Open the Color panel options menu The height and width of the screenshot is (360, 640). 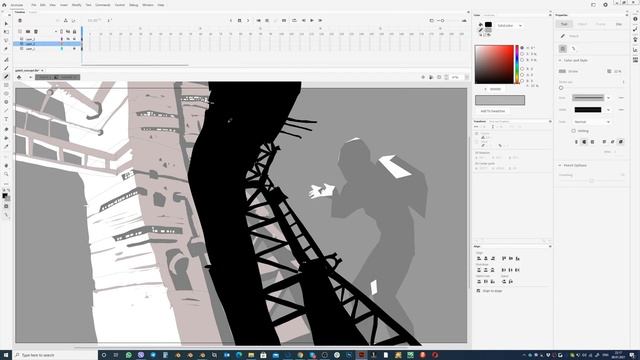point(550,15)
